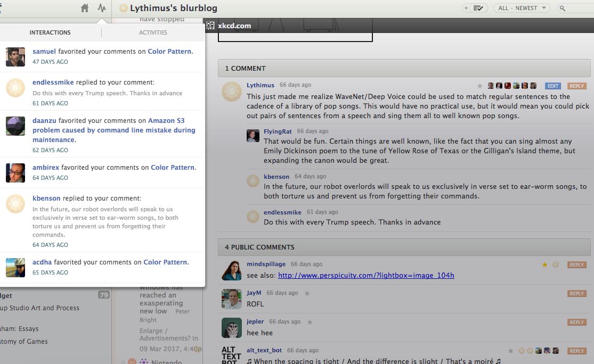Switch to the Interactions tab
Screen dimensions: 594x364
pyautogui.click(x=50, y=32)
